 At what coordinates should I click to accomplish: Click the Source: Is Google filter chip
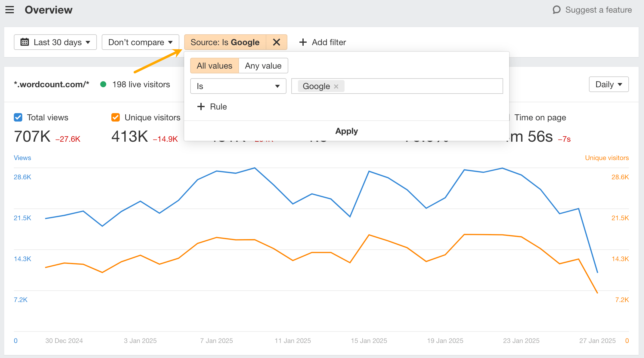coord(225,42)
